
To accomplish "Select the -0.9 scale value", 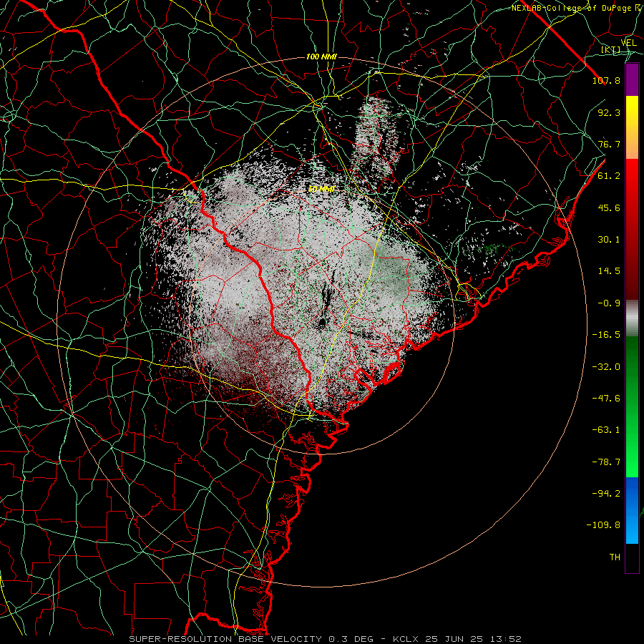I will 609,303.
